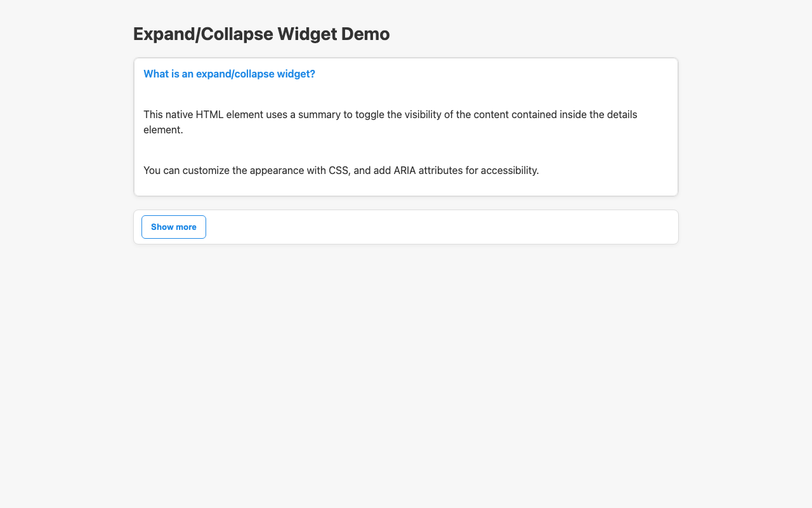The image size is (812, 508).
Task: Click the 'Expand/Collapse Widget Demo' page title
Action: point(261,33)
